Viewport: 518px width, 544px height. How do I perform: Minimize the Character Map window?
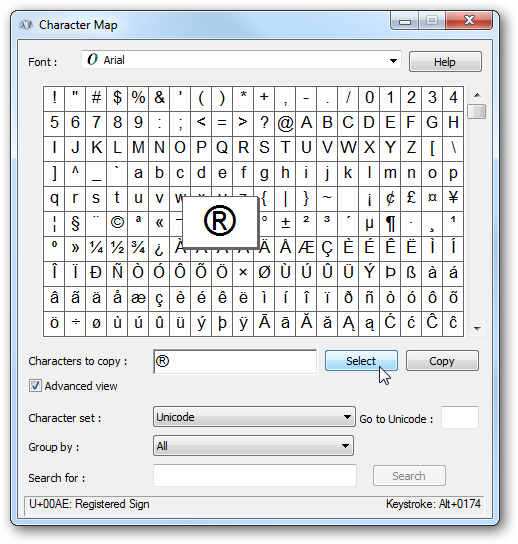405,21
